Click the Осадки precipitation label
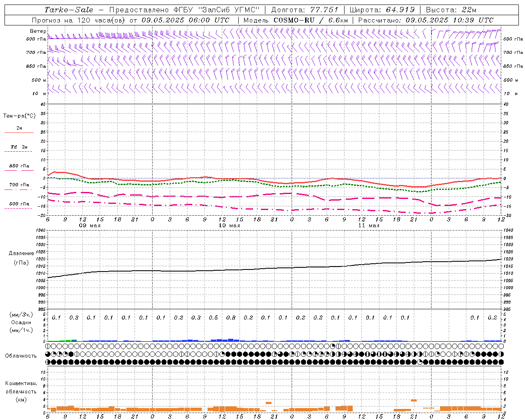 tap(21, 322)
